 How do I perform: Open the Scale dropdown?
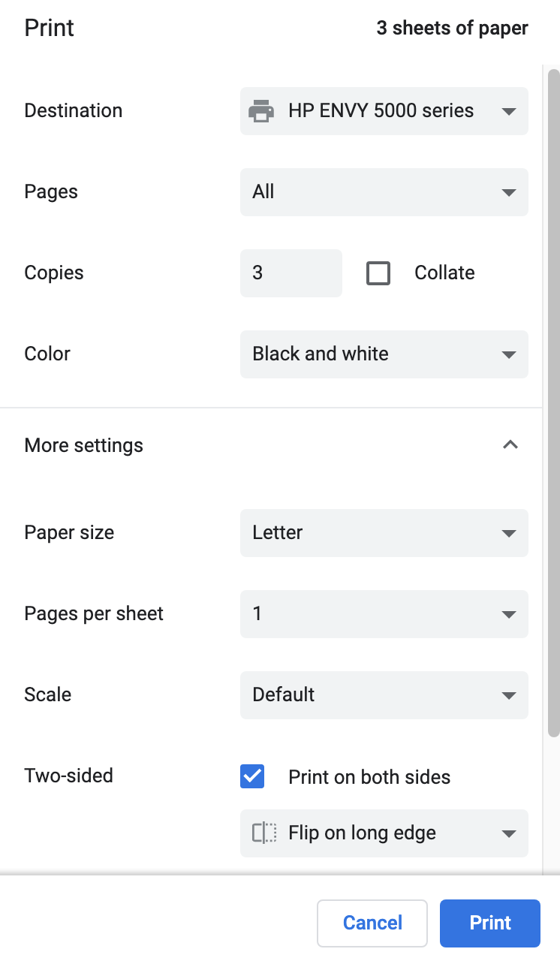[384, 695]
